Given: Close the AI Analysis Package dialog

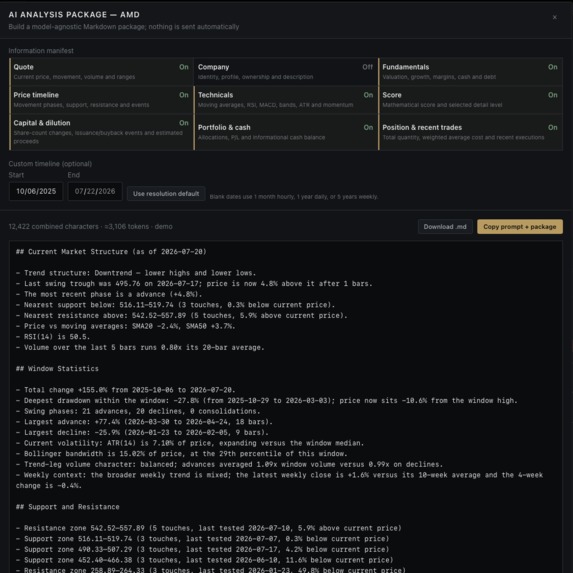Looking at the screenshot, I should [x=554, y=17].
